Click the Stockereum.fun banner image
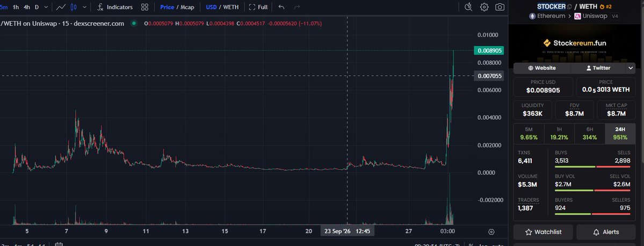The image size is (644, 246). [x=574, y=45]
